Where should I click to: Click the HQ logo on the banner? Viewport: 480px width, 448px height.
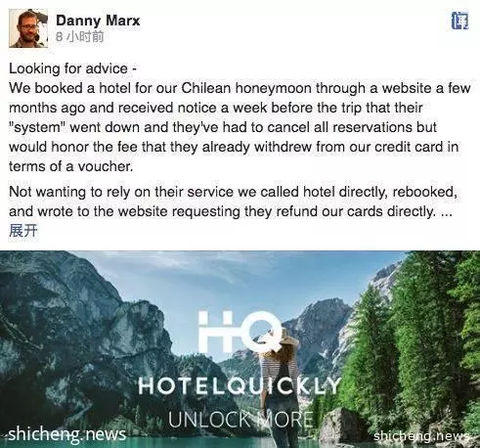240,331
